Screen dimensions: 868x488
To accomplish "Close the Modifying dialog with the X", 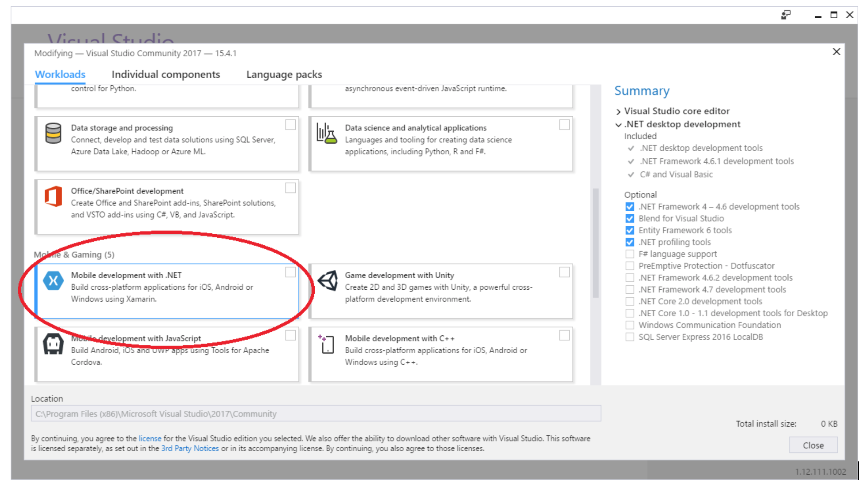I will pyautogui.click(x=837, y=52).
